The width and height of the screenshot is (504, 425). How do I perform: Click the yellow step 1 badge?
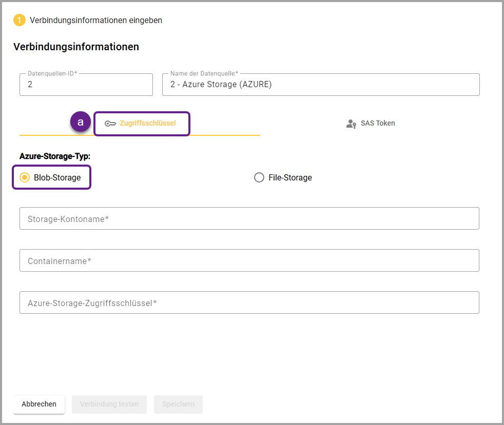[x=20, y=21]
